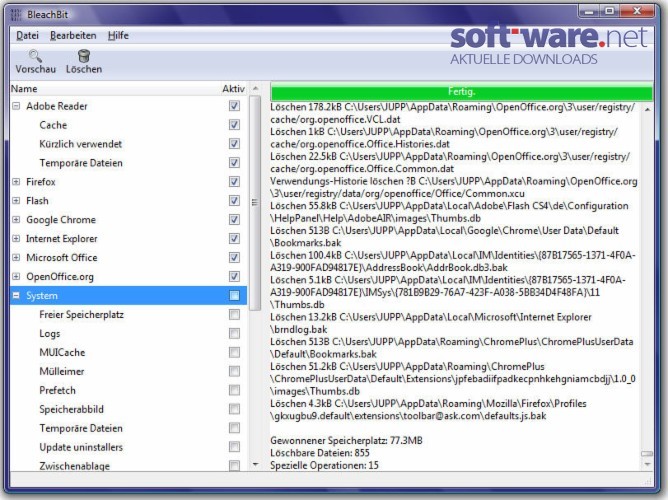This screenshot has width=668, height=500.
Task: Click the AddrBook.db3.bak log entry
Action: click(453, 261)
